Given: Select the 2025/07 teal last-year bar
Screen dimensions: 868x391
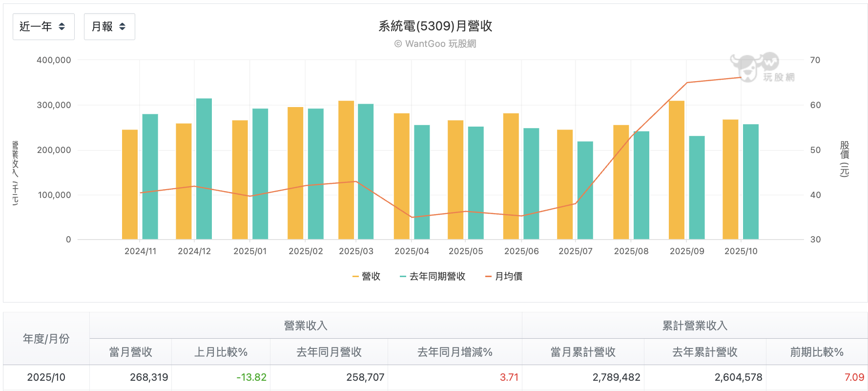Looking at the screenshot, I should (585, 191).
